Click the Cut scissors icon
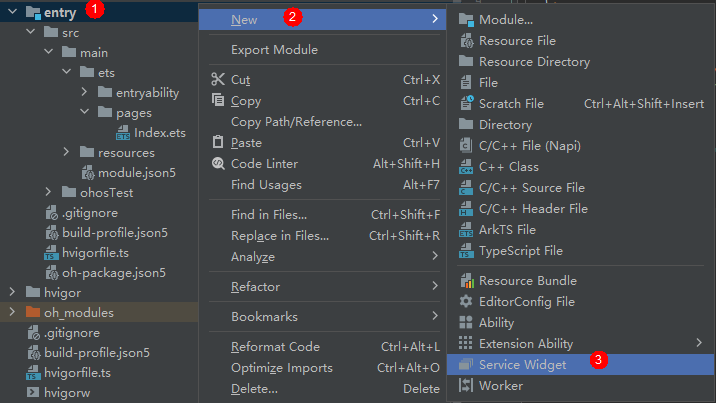The image size is (716, 403). click(x=218, y=79)
